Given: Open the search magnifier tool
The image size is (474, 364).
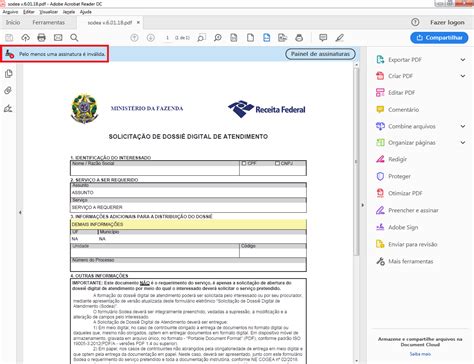Looking at the screenshot, I should 74,38.
